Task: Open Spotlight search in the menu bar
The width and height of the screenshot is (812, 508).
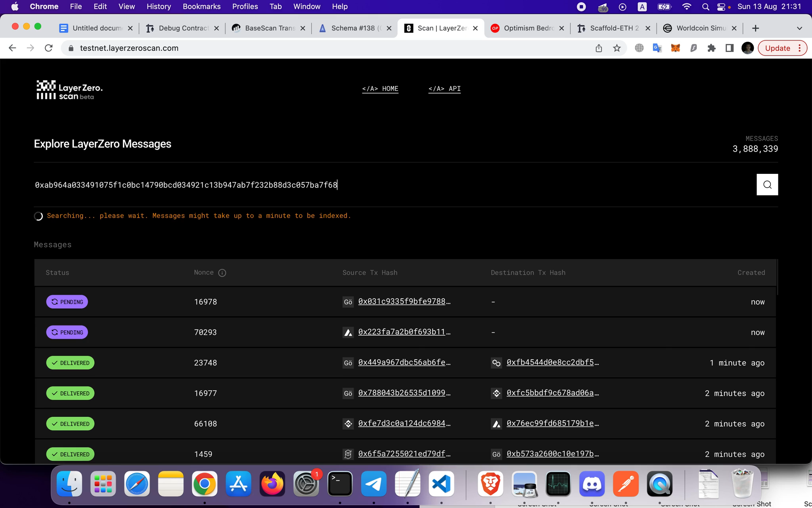Action: pyautogui.click(x=705, y=6)
